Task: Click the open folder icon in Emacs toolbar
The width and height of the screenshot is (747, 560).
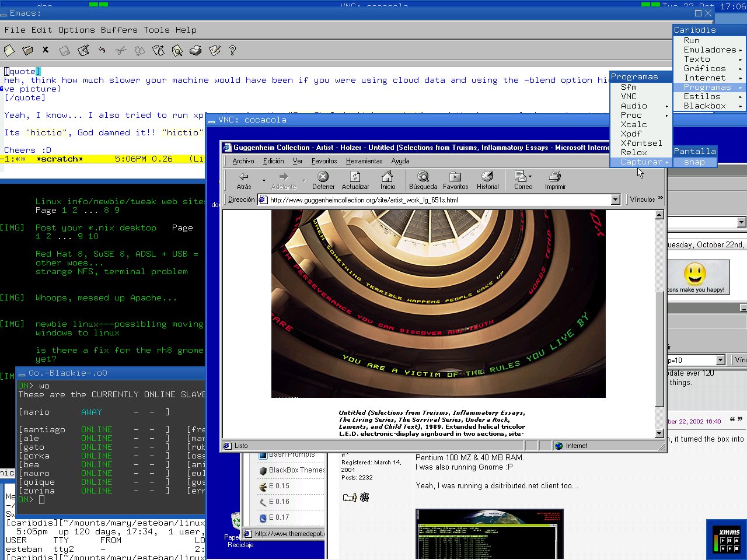Action: click(27, 51)
